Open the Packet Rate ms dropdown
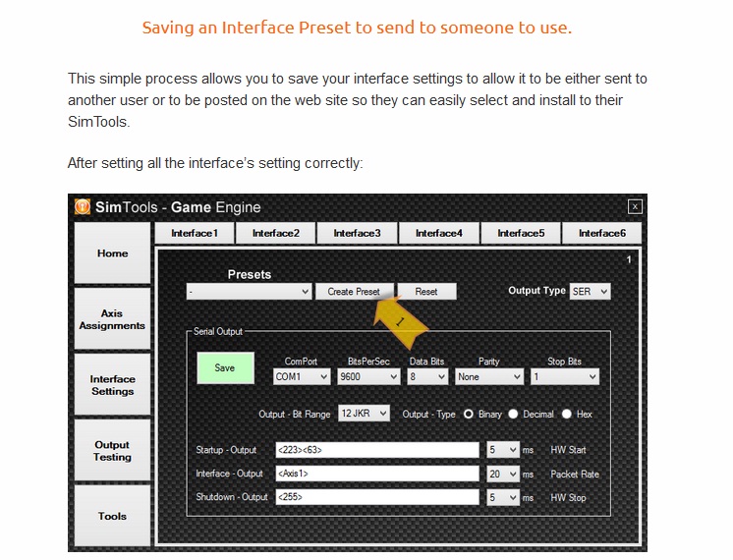 click(503, 474)
